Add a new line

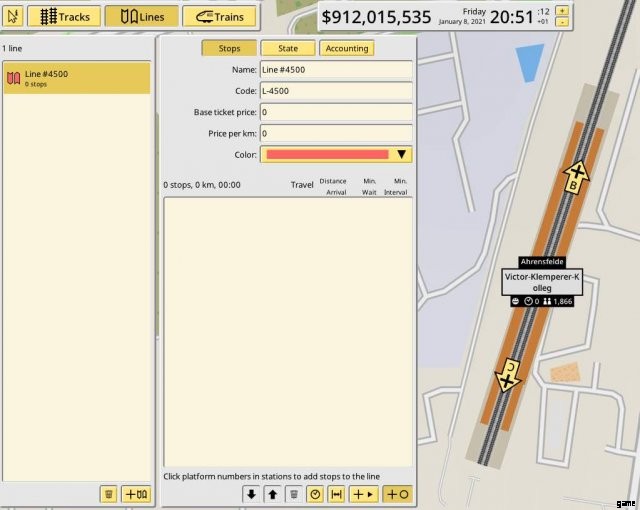[x=136, y=494]
